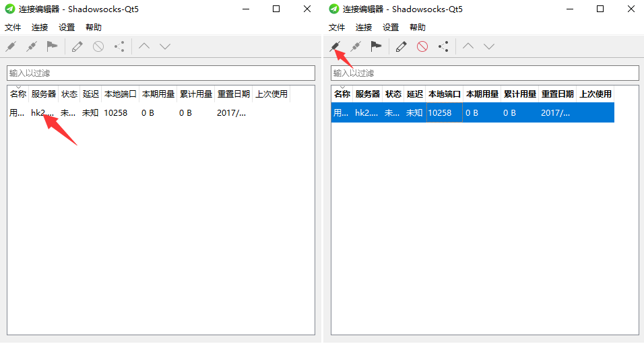Click Edit pencil icon in left window
This screenshot has height=344, width=644.
click(77, 46)
